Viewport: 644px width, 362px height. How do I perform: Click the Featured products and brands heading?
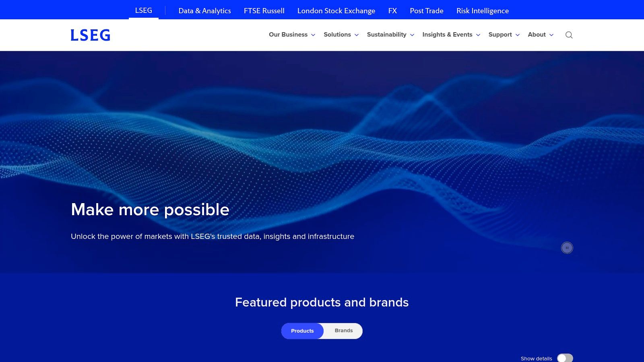click(322, 302)
